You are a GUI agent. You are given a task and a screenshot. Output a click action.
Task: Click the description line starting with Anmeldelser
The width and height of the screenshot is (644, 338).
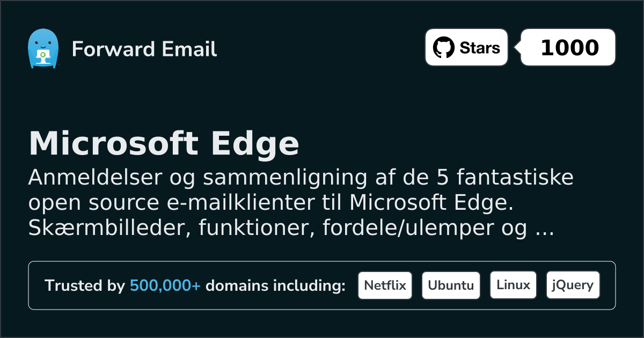point(301,178)
